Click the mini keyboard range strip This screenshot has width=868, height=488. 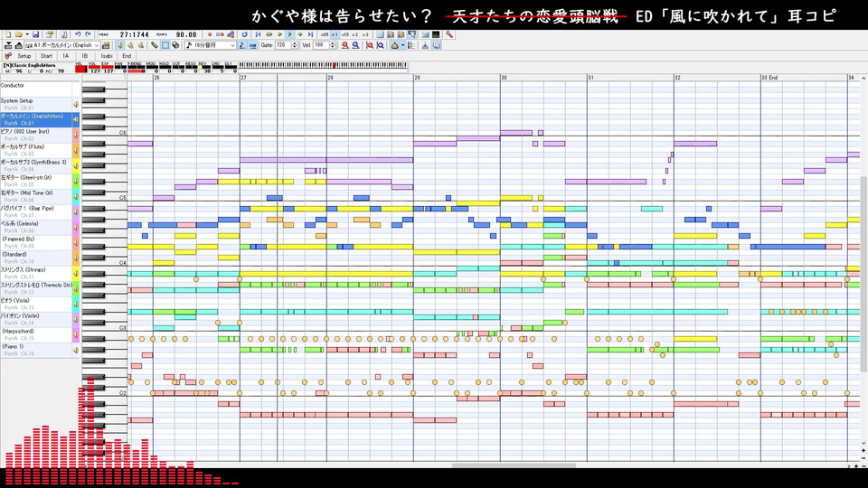pos(324,65)
